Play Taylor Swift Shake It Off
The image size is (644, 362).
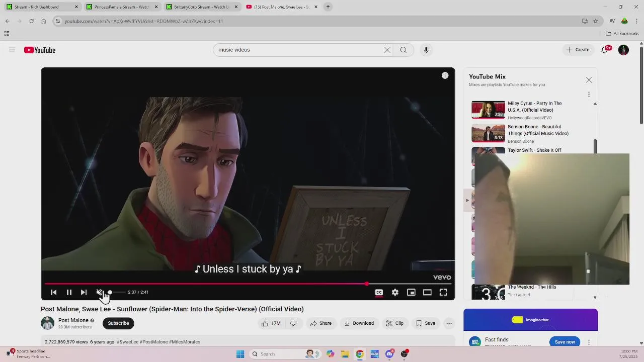(x=534, y=150)
